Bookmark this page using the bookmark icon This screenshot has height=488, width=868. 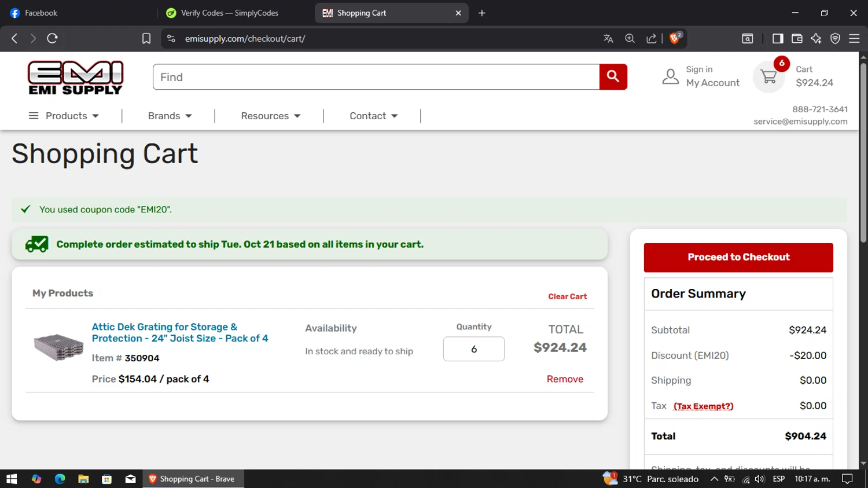(x=146, y=38)
